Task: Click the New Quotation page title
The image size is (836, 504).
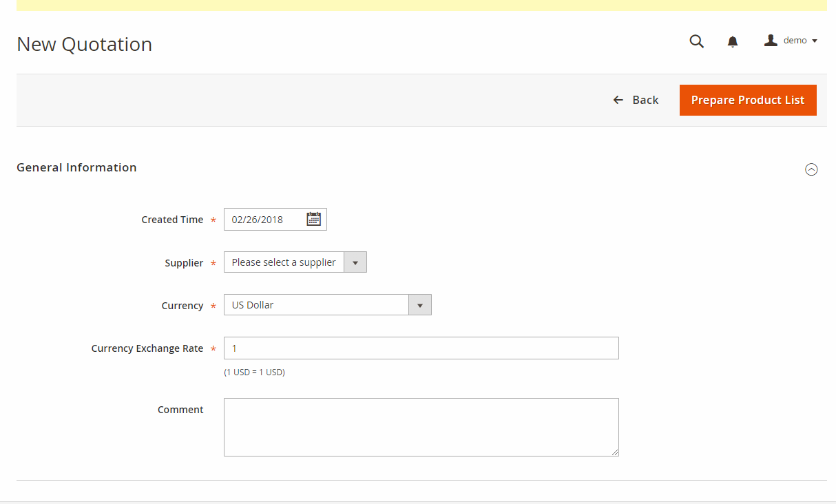Action: tap(85, 44)
